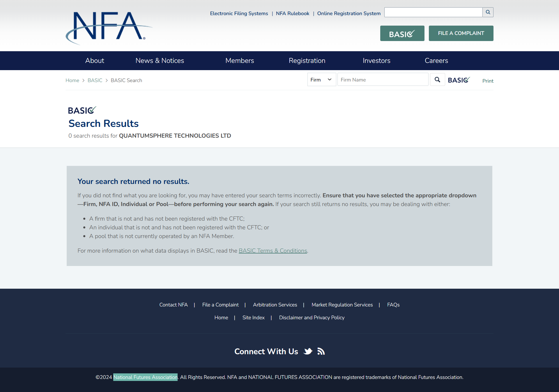Click Contact NFA in footer
Image resolution: width=559 pixels, height=392 pixels.
pyautogui.click(x=174, y=305)
